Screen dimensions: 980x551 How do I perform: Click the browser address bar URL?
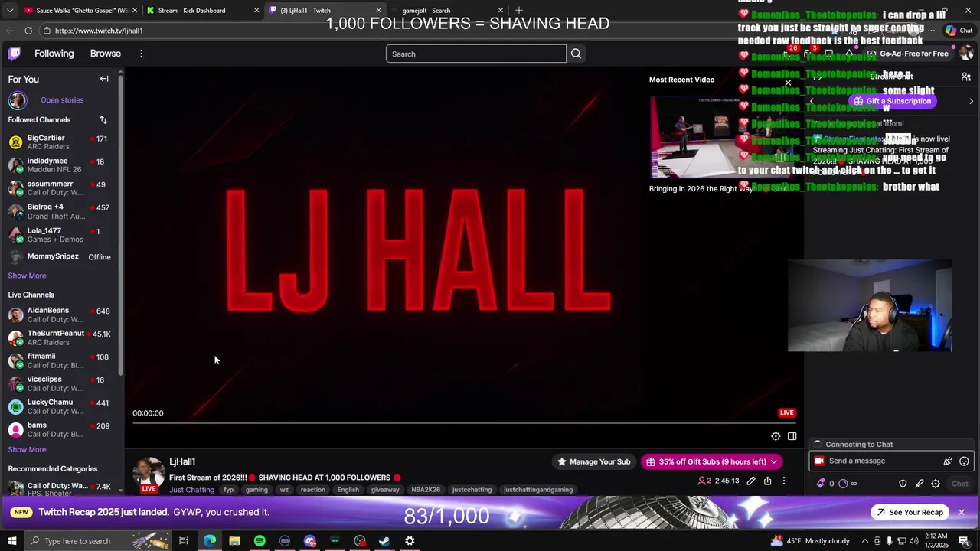tap(99, 31)
